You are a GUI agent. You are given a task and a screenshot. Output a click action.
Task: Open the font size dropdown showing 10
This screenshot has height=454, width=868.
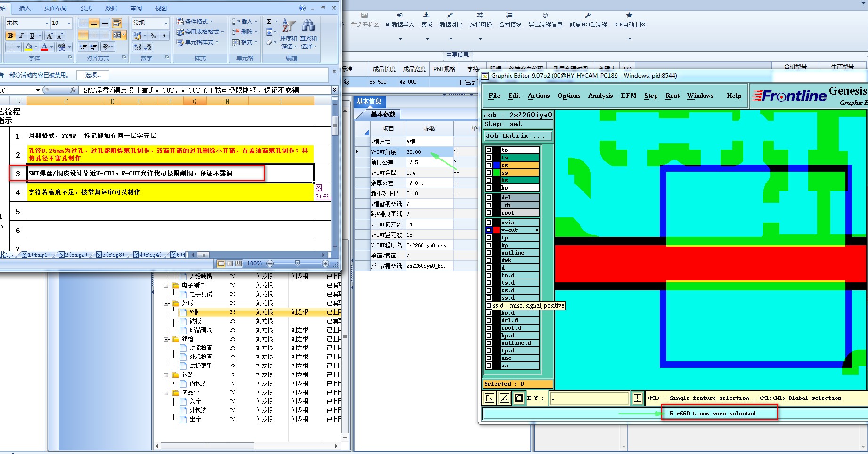[x=69, y=23]
